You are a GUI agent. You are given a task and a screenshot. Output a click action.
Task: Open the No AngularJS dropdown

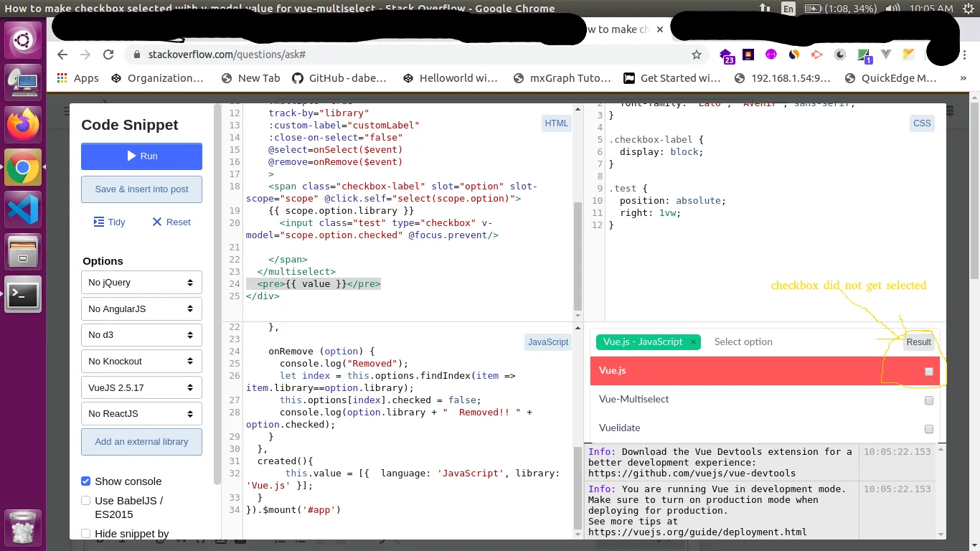(x=141, y=309)
